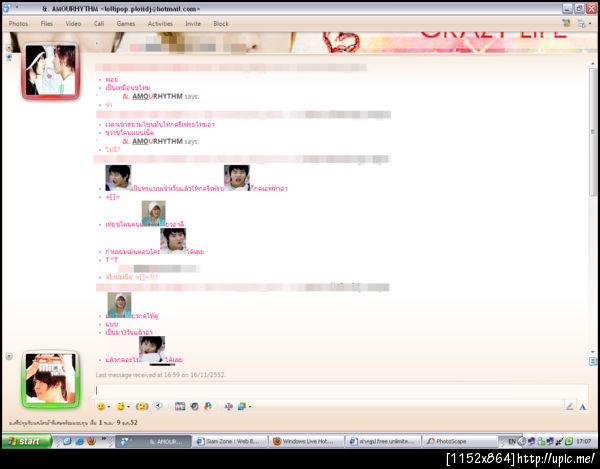Click the Messenger icon in title bar
The image size is (600, 469).
coord(7,8)
